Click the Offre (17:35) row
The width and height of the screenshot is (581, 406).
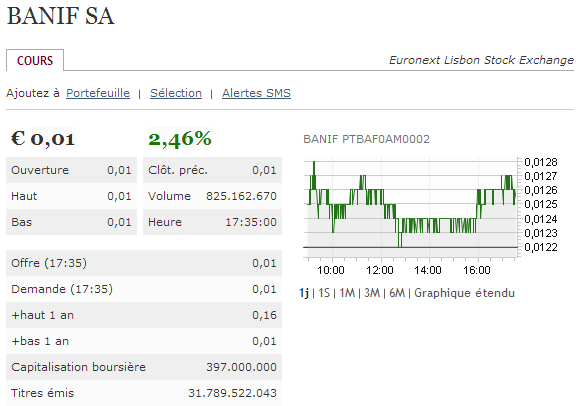144,263
